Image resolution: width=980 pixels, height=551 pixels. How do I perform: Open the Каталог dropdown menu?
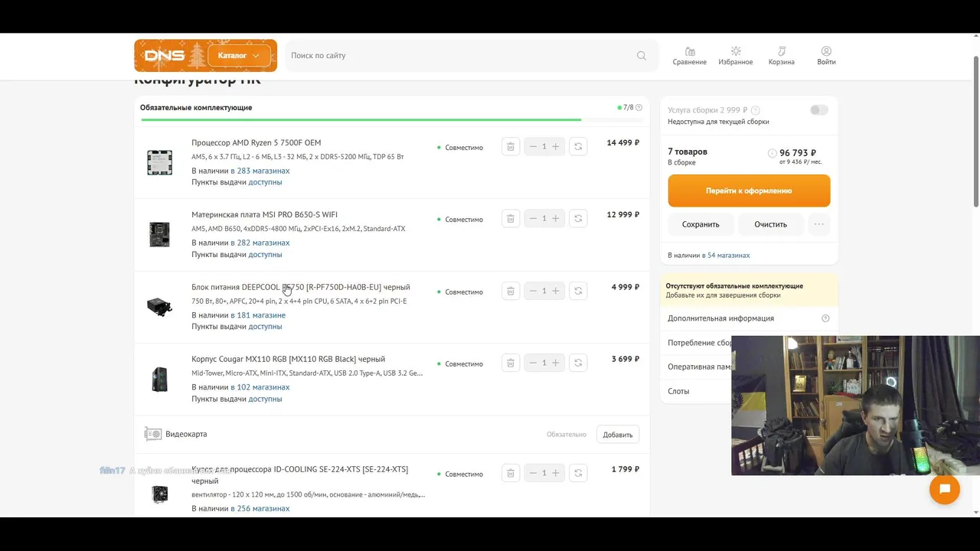[239, 55]
